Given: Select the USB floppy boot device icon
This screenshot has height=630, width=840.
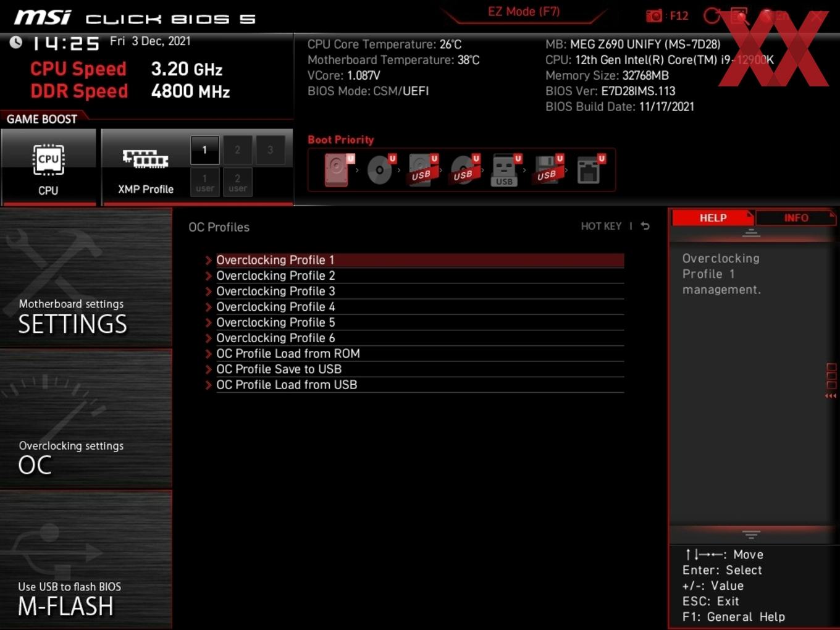Looking at the screenshot, I should (548, 170).
